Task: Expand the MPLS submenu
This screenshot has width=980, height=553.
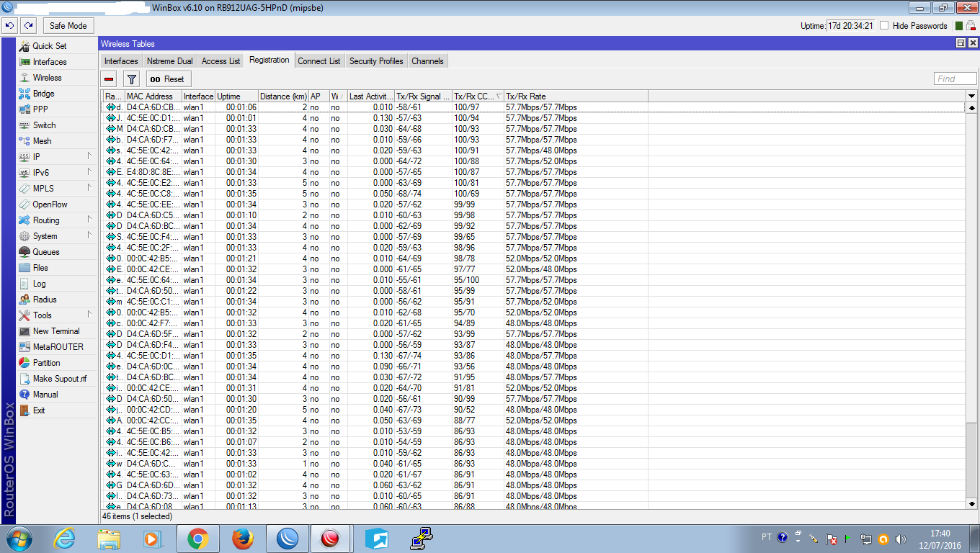Action: (89, 188)
